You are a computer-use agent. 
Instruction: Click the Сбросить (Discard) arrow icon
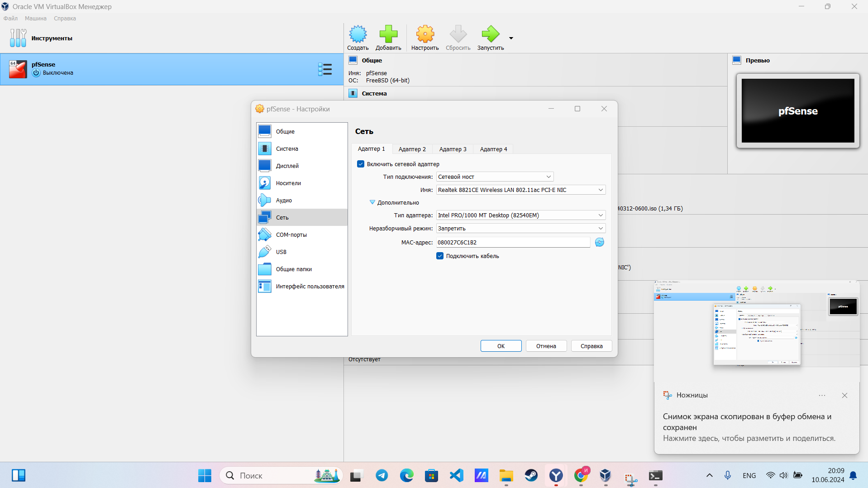(x=458, y=38)
